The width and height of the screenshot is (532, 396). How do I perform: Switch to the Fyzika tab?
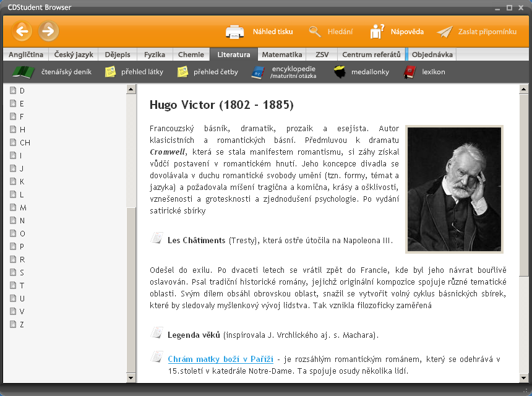(x=155, y=54)
